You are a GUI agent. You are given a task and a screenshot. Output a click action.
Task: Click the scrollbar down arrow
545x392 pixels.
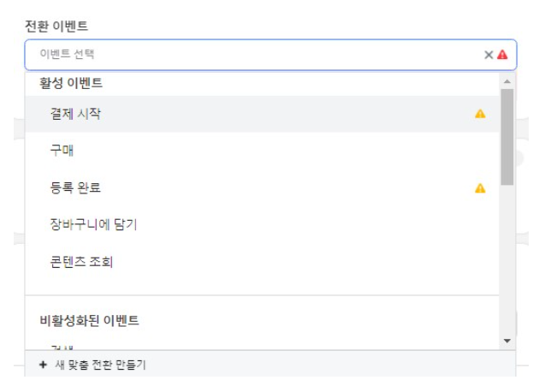click(507, 341)
